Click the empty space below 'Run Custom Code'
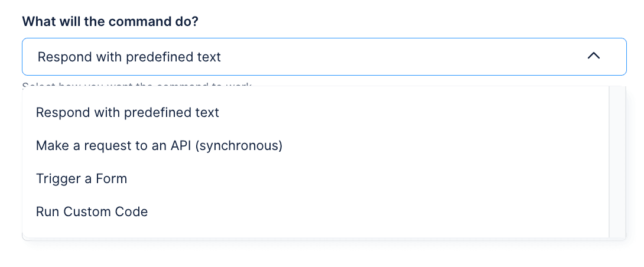This screenshot has height=267, width=644. [295, 230]
